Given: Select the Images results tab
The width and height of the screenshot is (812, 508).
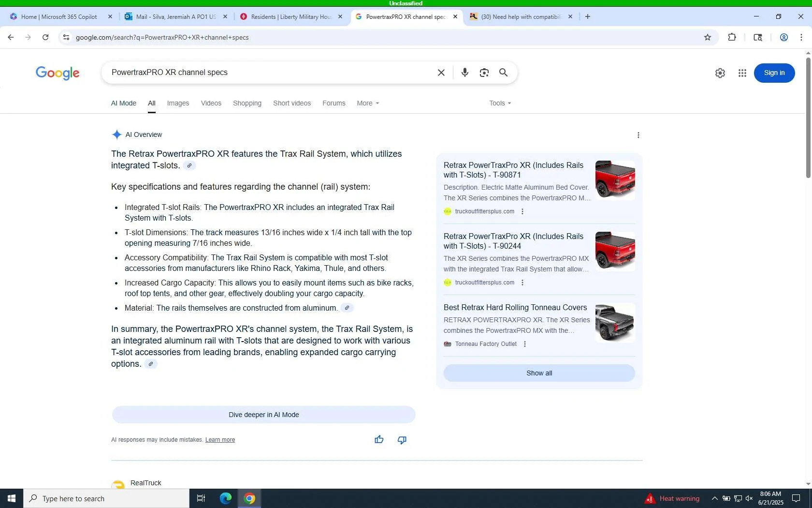Looking at the screenshot, I should (178, 103).
